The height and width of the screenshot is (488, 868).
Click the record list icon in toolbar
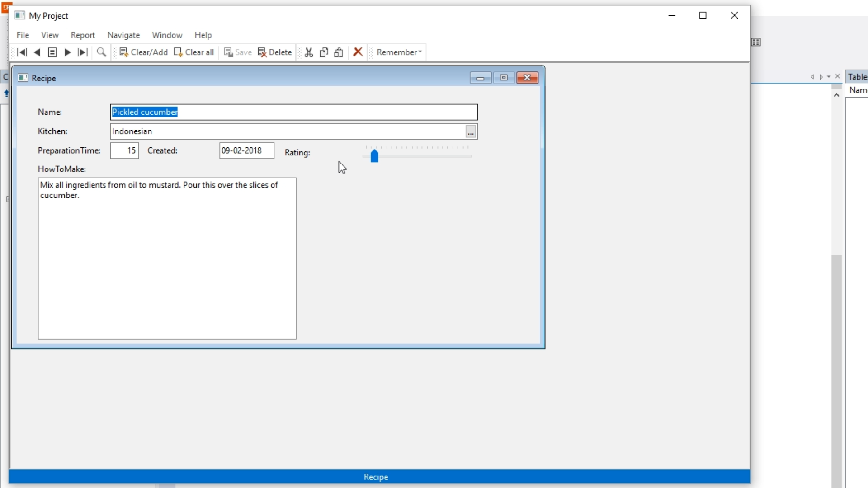click(52, 52)
